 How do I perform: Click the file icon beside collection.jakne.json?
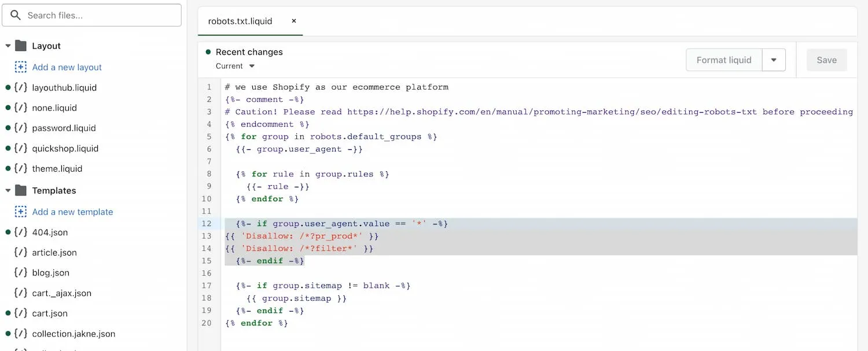(x=21, y=333)
